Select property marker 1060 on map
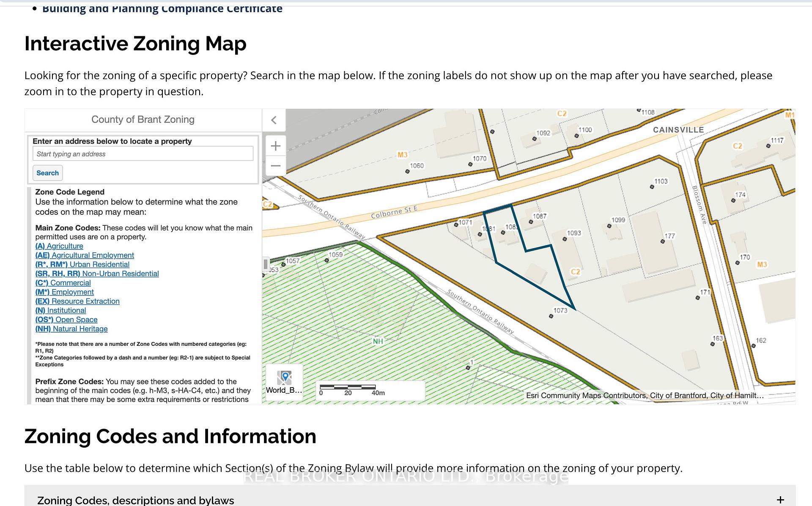 tap(407, 172)
